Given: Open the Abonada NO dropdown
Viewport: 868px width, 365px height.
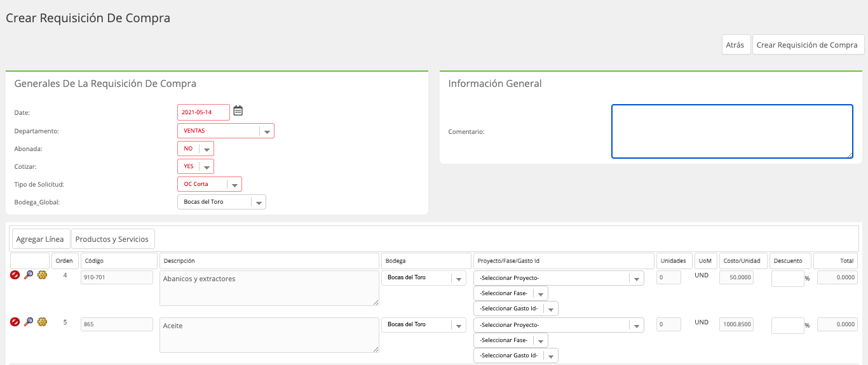Looking at the screenshot, I should click(x=196, y=149).
